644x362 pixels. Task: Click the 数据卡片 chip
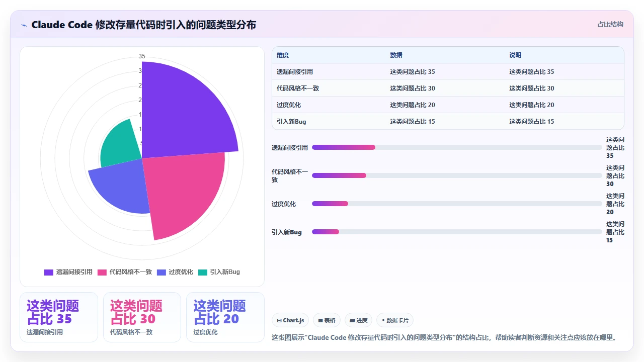pos(395,320)
